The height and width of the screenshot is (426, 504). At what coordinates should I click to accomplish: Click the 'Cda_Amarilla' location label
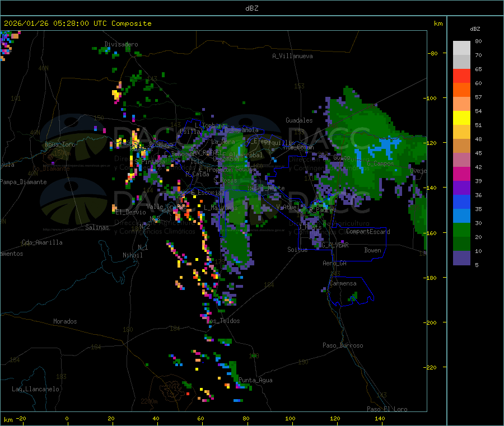point(42,242)
